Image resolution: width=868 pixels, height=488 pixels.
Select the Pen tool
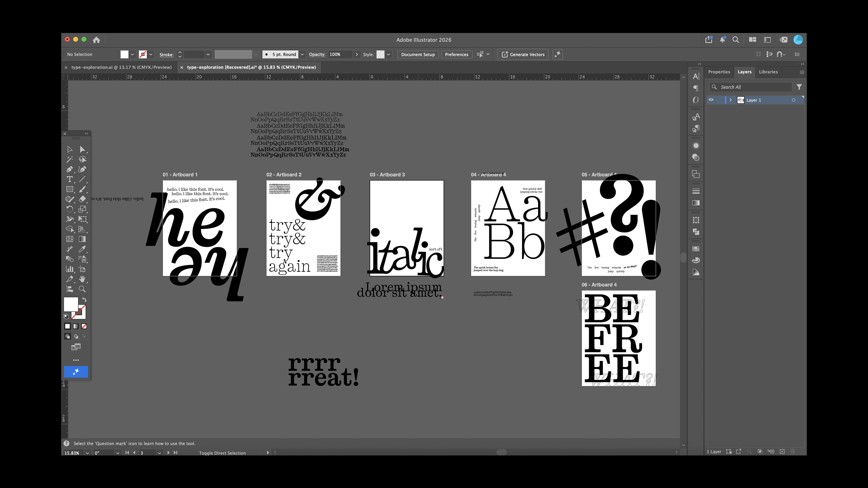click(x=70, y=169)
